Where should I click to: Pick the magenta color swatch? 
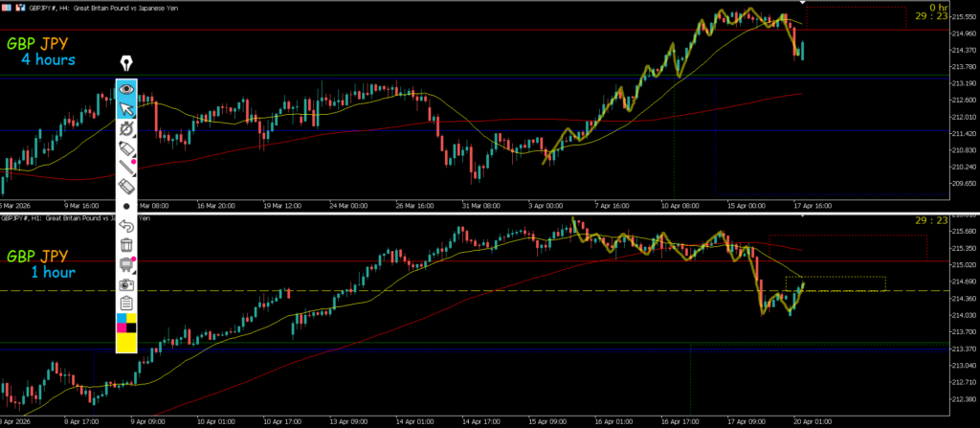tap(122, 327)
